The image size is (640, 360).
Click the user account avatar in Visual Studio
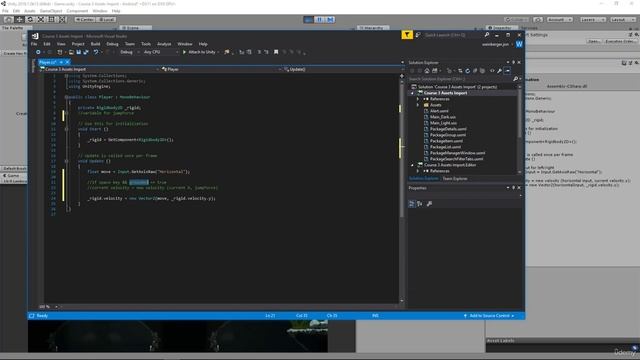(x=519, y=44)
